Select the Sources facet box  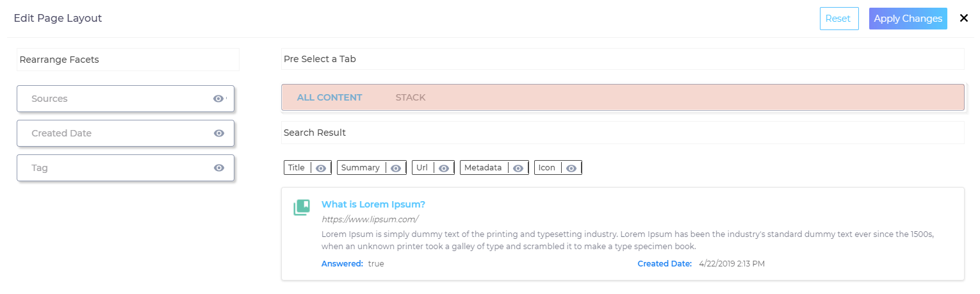115,99
